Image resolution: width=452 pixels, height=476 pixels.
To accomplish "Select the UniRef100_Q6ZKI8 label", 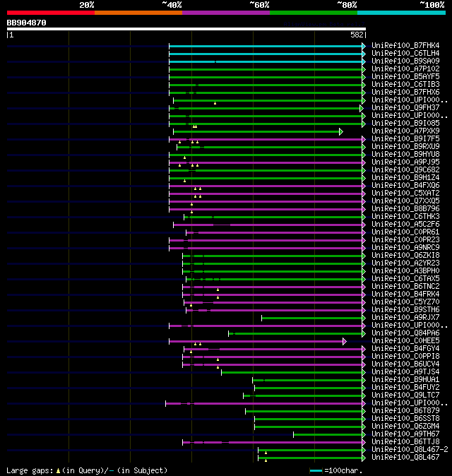I will coord(405,256).
